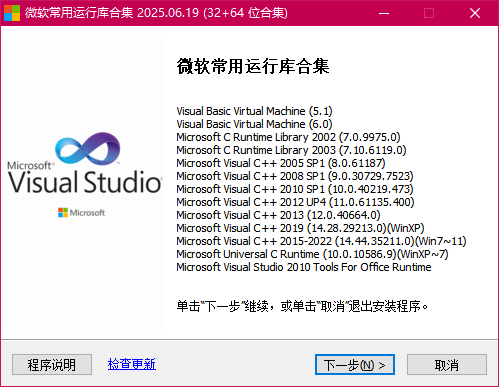Click the 单击"下一步"继续 instruction text

pyautogui.click(x=302, y=306)
